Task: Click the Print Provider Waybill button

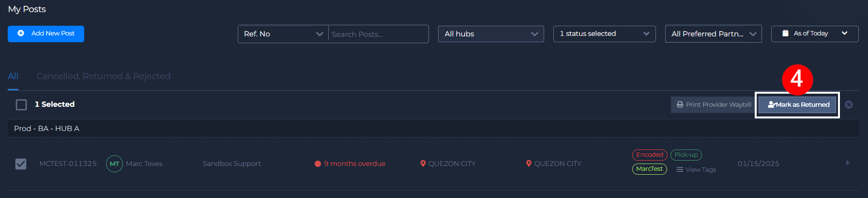Action: click(714, 104)
